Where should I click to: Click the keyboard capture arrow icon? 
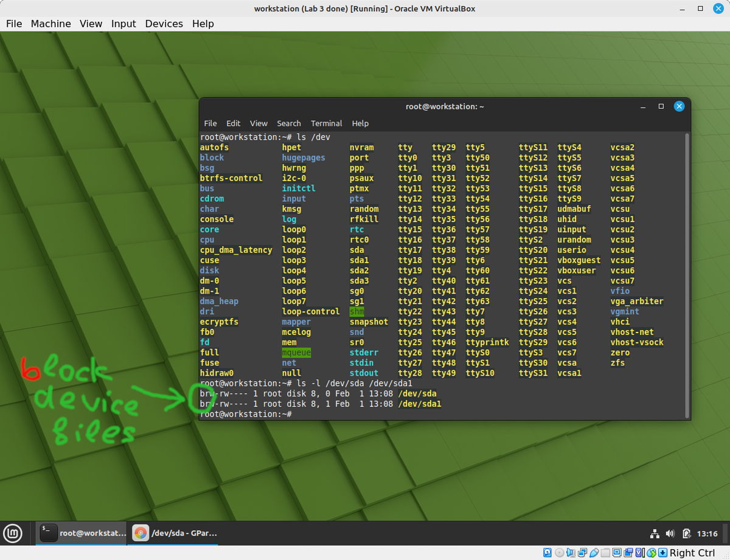coord(663,553)
